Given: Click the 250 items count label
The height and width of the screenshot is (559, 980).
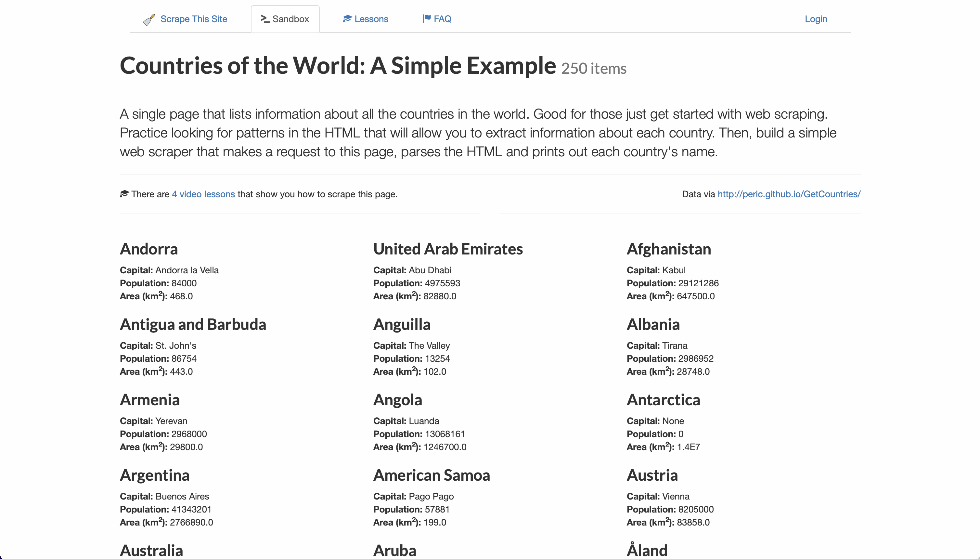Looking at the screenshot, I should [x=593, y=69].
